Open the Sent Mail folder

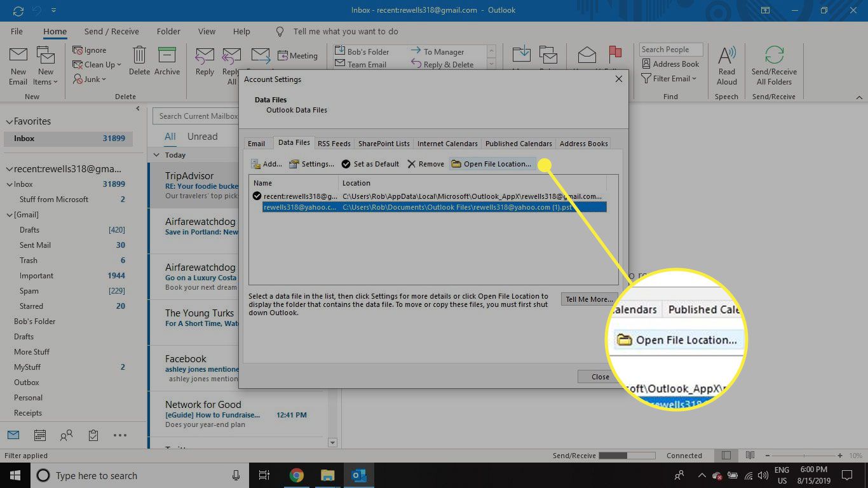[71, 245]
